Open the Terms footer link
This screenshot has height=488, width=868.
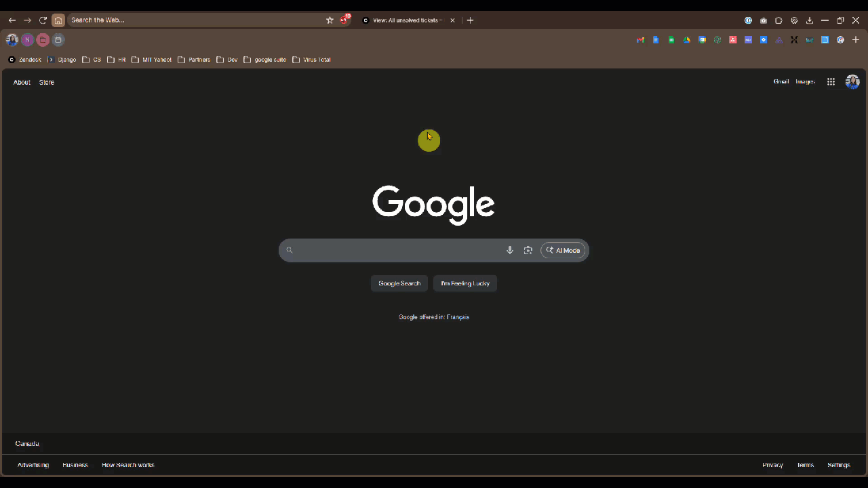[806, 465]
